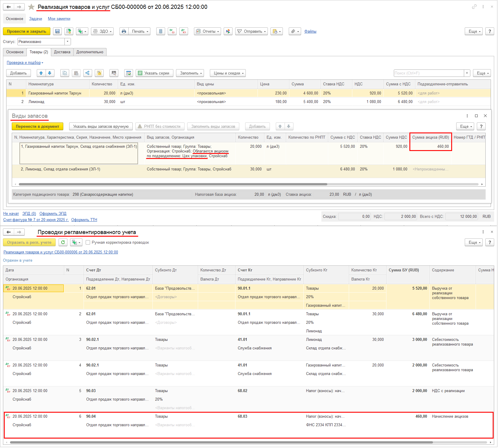Screen dimensions: 498x448
Task: Open the Дт/Кт accounting entries icon
Action: [x=184, y=31]
